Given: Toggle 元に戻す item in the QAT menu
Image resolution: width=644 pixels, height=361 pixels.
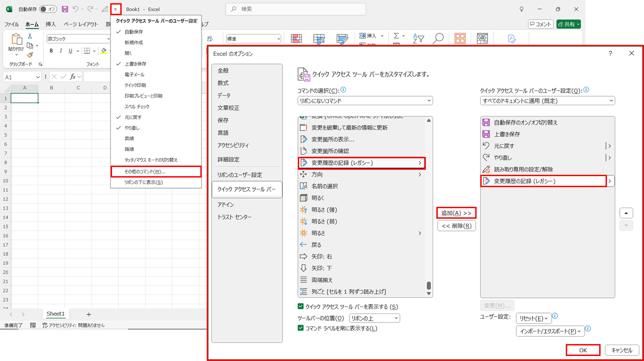Looking at the screenshot, I should pos(156,117).
